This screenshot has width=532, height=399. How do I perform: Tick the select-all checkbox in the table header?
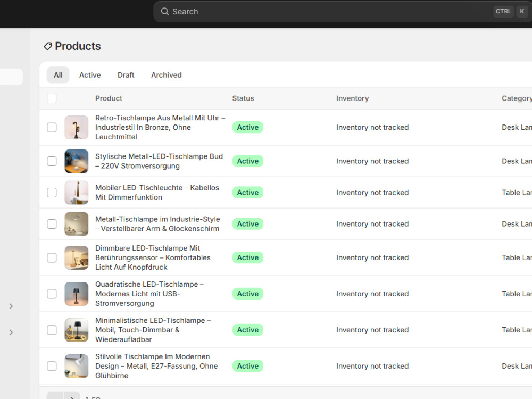[52, 98]
